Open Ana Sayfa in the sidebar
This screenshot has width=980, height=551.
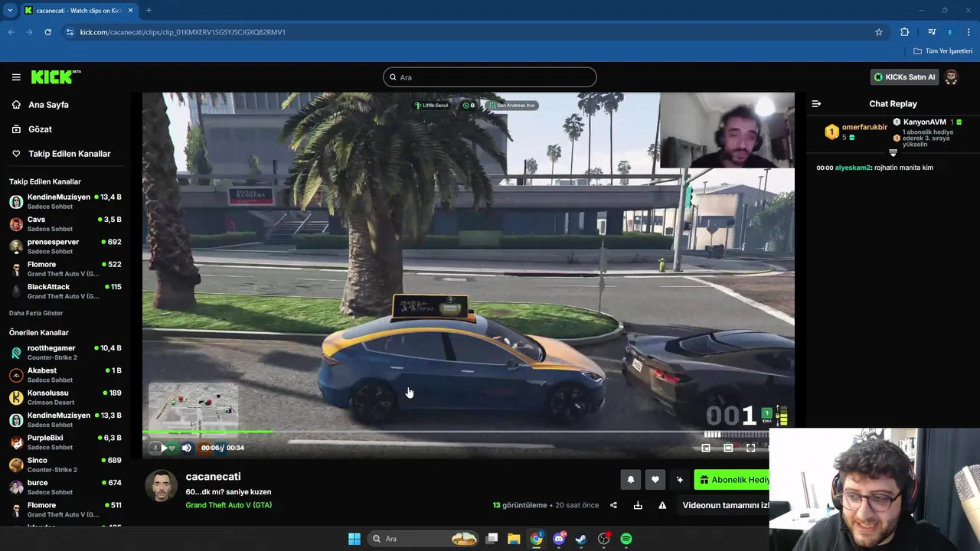pos(48,105)
